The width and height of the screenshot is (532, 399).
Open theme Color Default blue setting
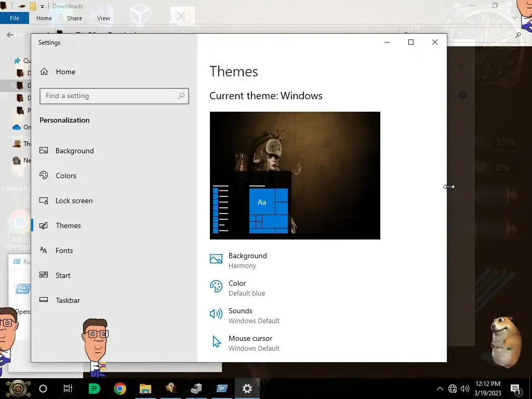click(x=237, y=288)
